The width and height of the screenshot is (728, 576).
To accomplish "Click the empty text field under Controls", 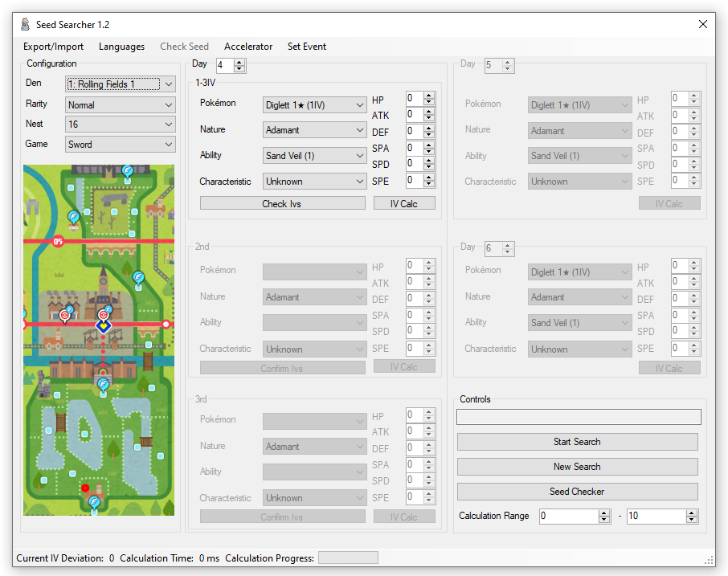I will tap(578, 417).
